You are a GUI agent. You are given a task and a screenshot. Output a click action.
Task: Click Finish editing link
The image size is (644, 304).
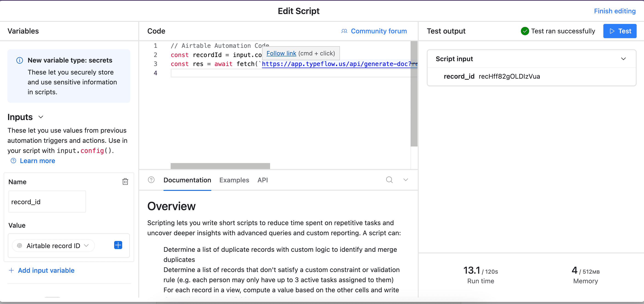point(615,11)
